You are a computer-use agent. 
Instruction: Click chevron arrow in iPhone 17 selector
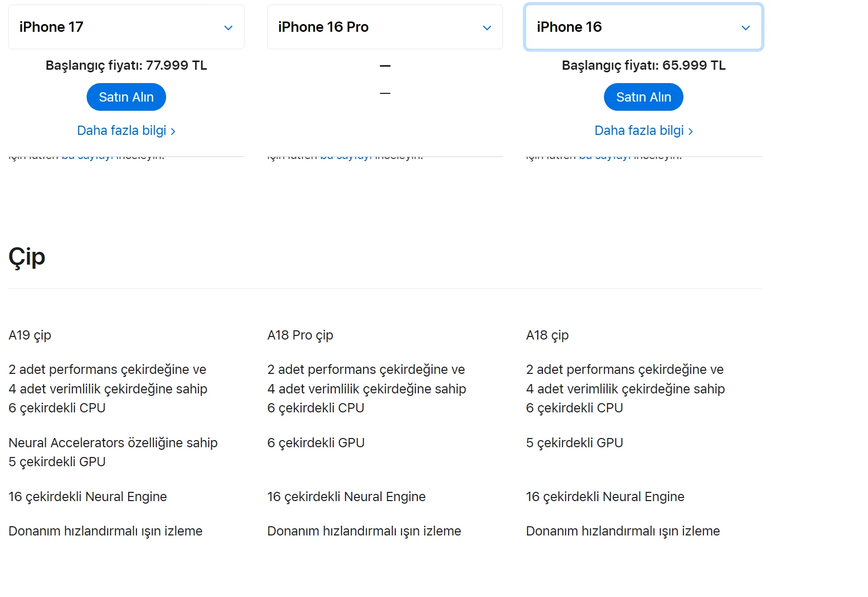tap(229, 28)
